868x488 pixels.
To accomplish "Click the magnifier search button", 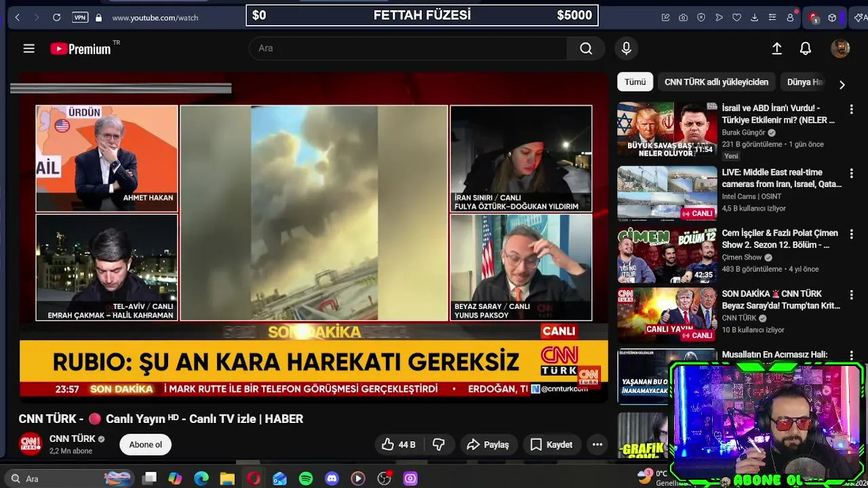I will pyautogui.click(x=586, y=48).
